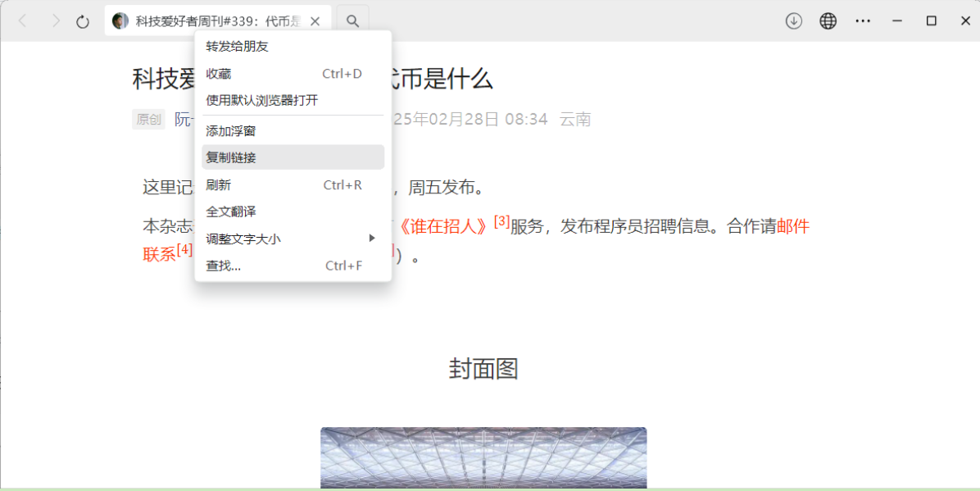The height and width of the screenshot is (491, 980).
Task: Click the author avatar on the tab
Action: (x=120, y=21)
